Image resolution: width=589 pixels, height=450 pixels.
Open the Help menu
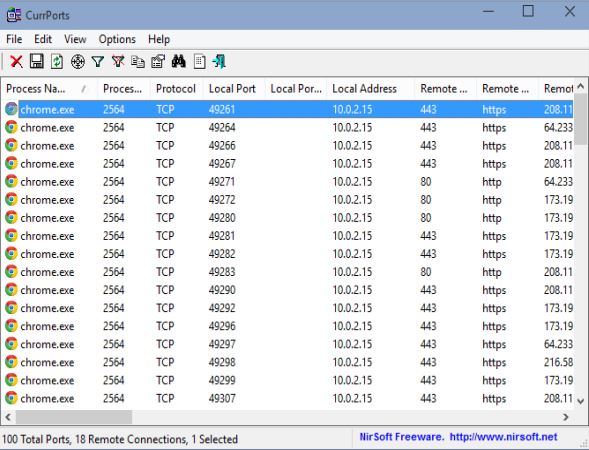tap(159, 39)
